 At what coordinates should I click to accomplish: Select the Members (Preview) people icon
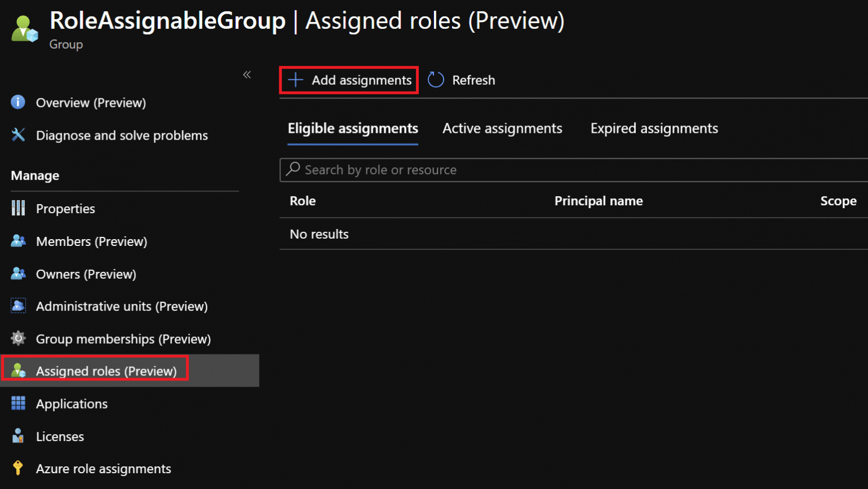18,241
